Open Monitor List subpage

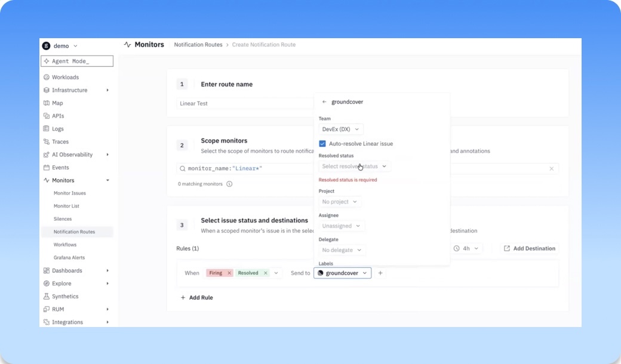[66, 206]
